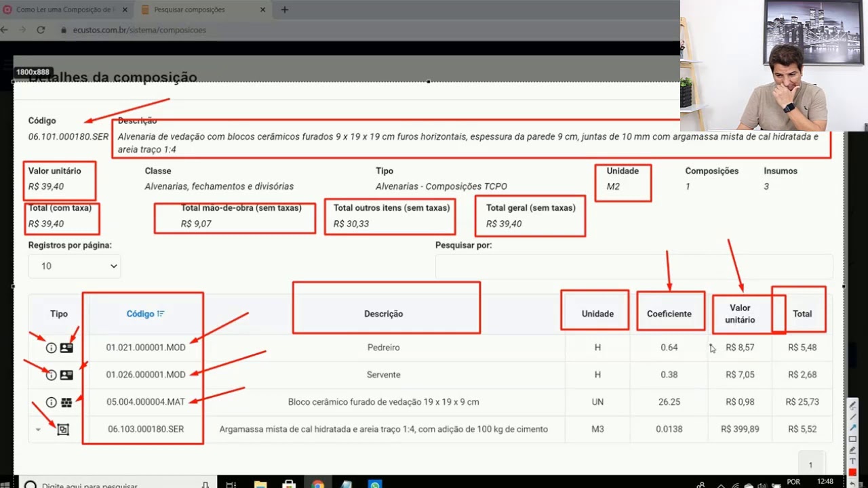Open the Registros por página dropdown
The height and width of the screenshot is (488, 868).
pyautogui.click(x=75, y=266)
